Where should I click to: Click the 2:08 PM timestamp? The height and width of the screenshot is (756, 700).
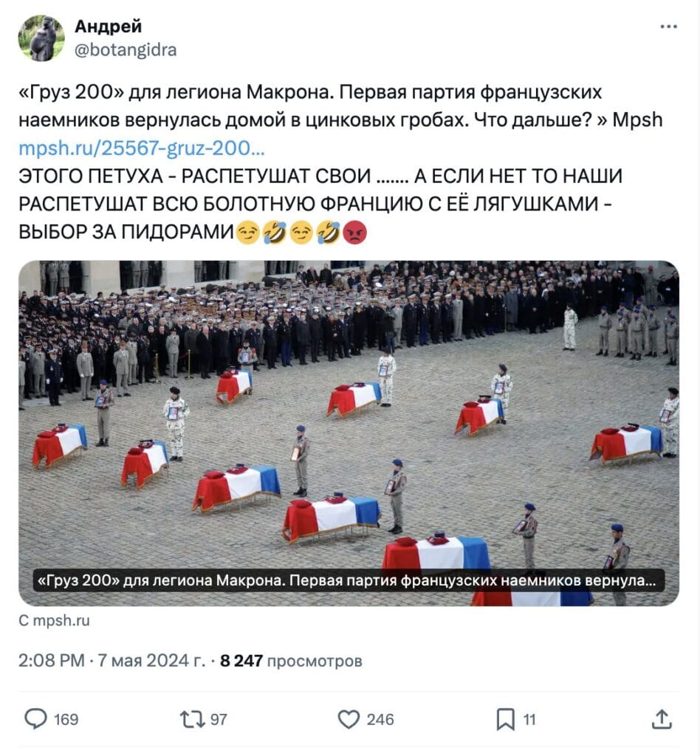pos(51,660)
